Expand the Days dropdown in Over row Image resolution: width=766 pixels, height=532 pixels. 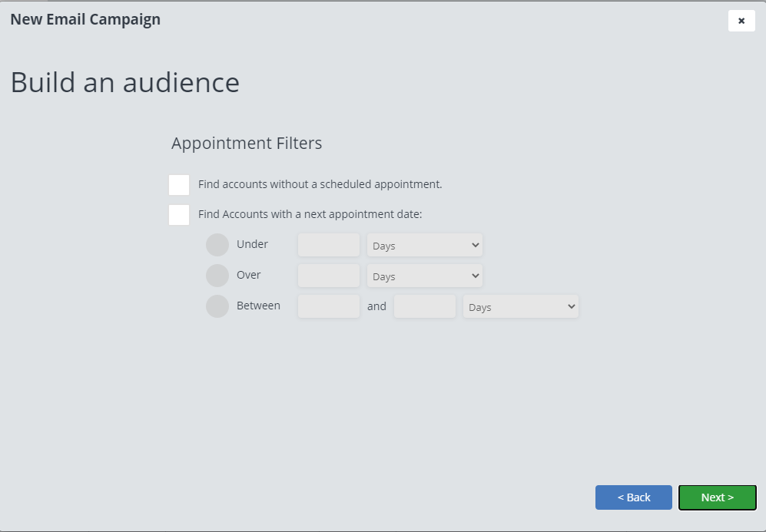(425, 276)
